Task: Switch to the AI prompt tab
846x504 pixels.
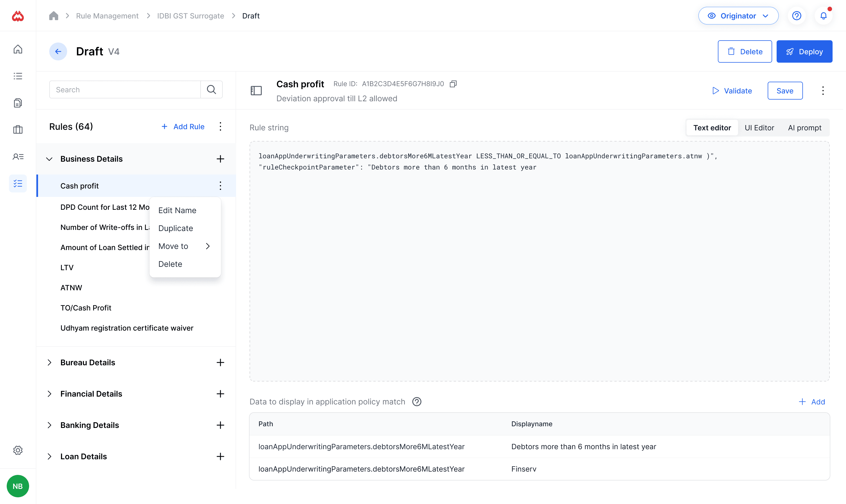Action: 804,128
